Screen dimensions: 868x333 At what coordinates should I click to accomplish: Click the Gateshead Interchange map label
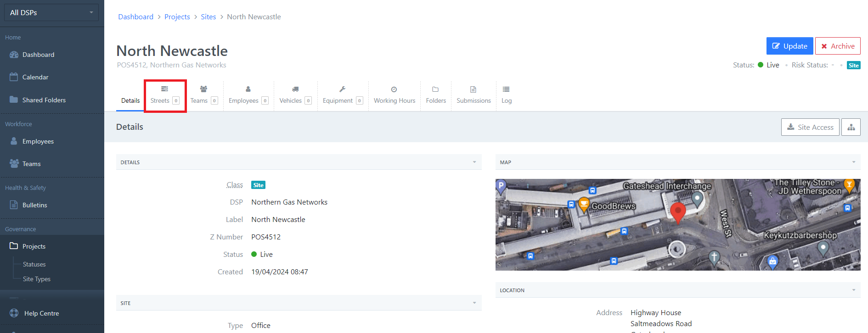[667, 186]
